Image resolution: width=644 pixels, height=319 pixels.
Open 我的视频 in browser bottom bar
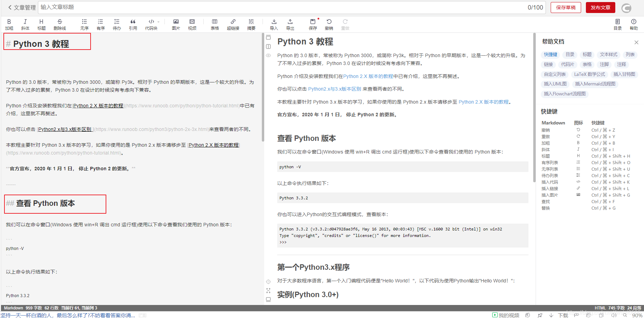point(506,315)
